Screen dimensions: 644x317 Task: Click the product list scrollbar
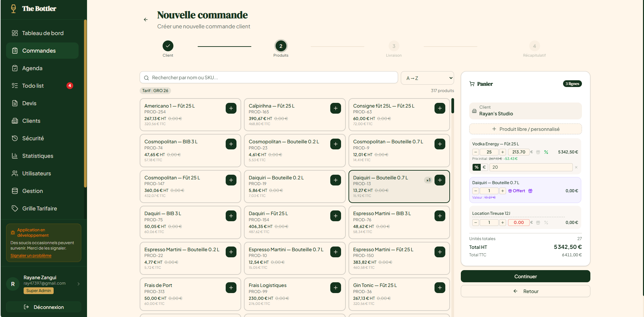(x=453, y=106)
